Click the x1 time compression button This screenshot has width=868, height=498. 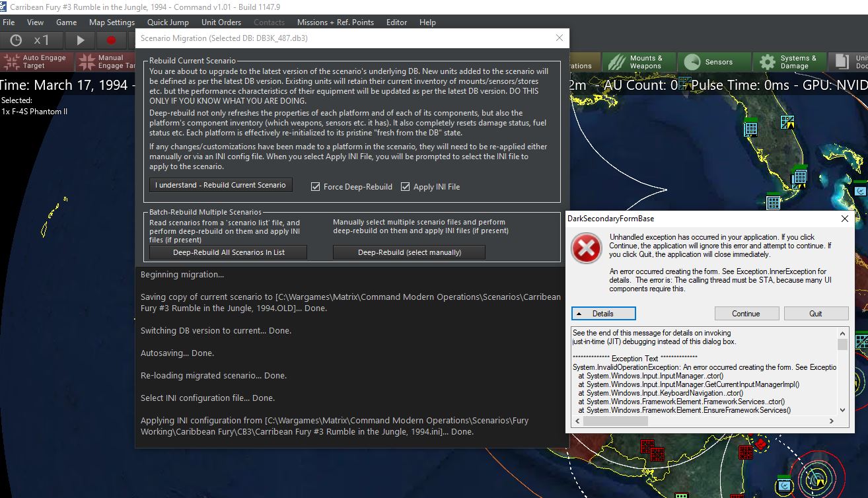click(x=42, y=40)
